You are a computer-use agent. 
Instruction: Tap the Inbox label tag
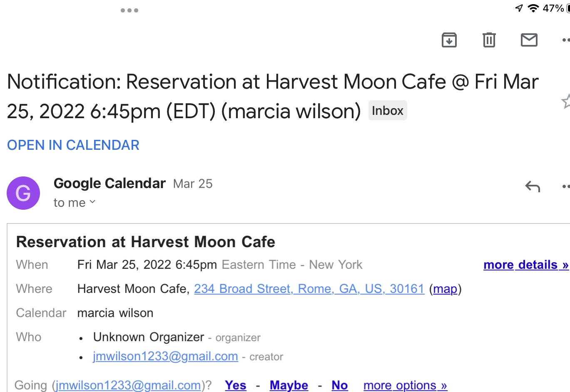[387, 111]
